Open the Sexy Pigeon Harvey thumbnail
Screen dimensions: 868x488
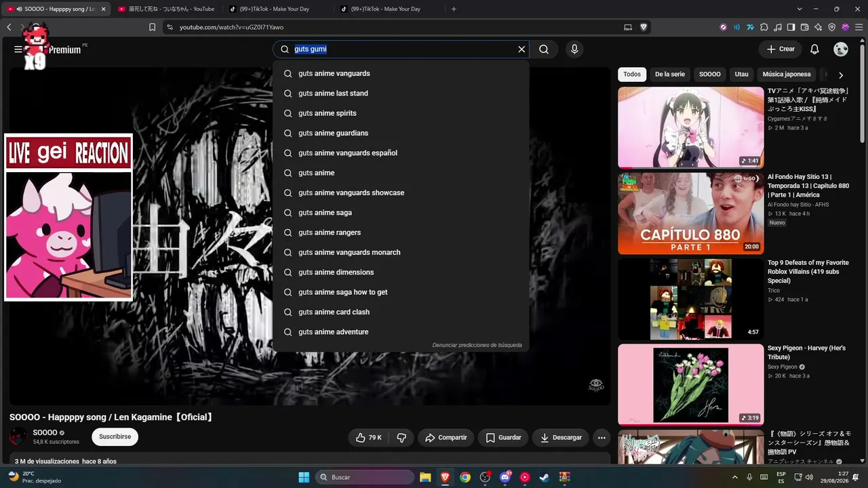[690, 385]
